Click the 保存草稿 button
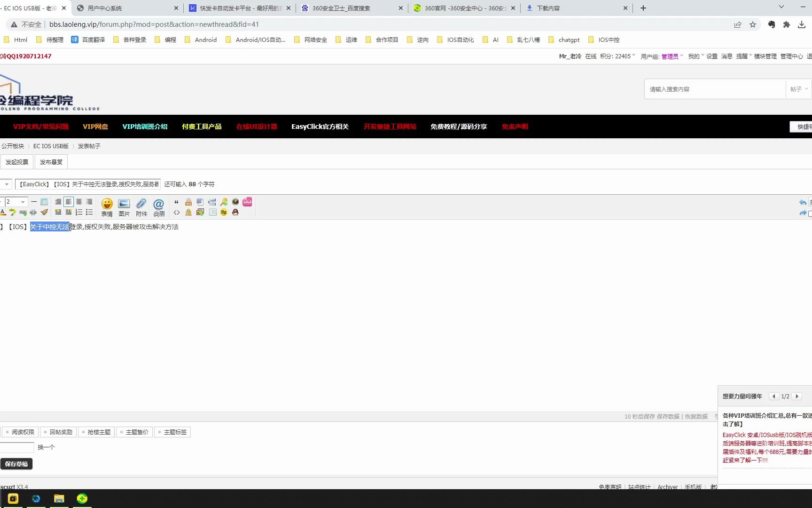The width and height of the screenshot is (812, 508). pos(16,464)
